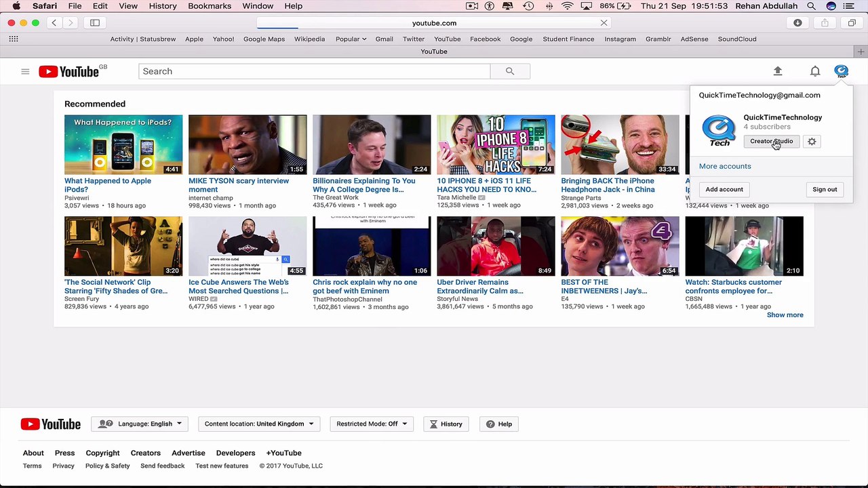Open Safari downloads button
This screenshot has width=868, height=488.
tap(797, 23)
